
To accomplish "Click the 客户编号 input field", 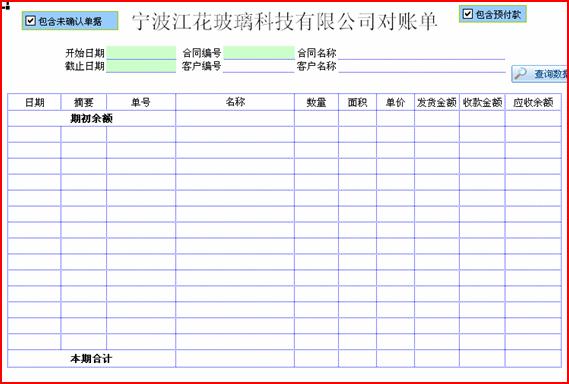I will click(259, 66).
